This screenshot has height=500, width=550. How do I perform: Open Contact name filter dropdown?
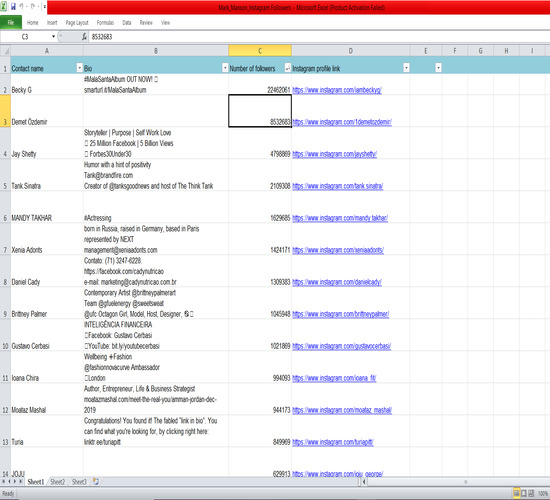(x=79, y=68)
